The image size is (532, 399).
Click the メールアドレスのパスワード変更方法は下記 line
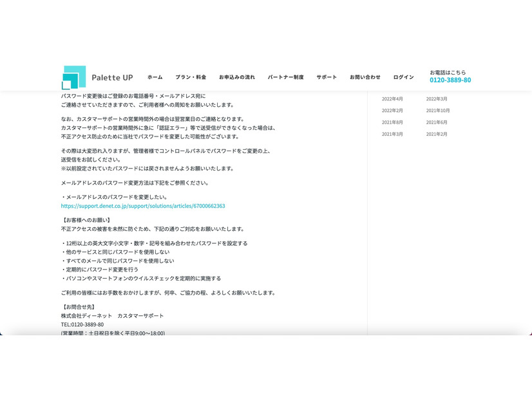pos(135,183)
